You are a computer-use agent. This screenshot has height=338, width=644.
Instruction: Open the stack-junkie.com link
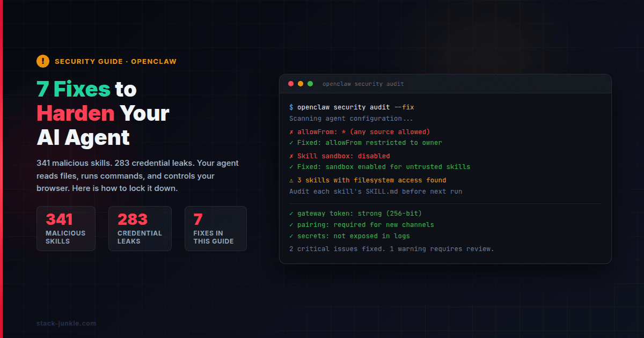click(x=66, y=324)
